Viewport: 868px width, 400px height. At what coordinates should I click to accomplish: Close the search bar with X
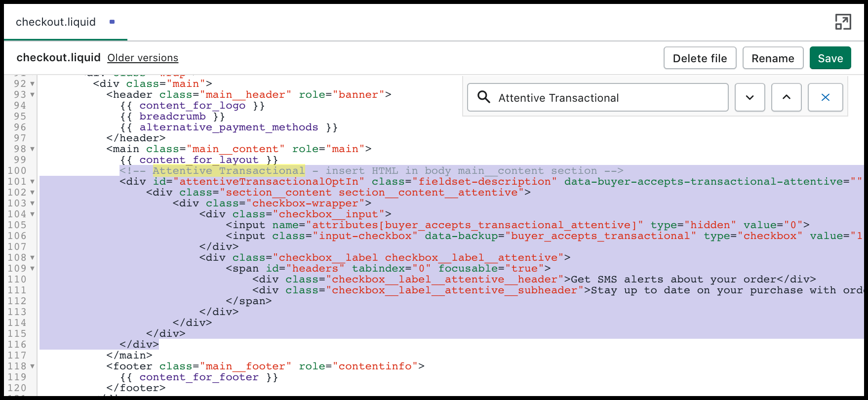(825, 97)
